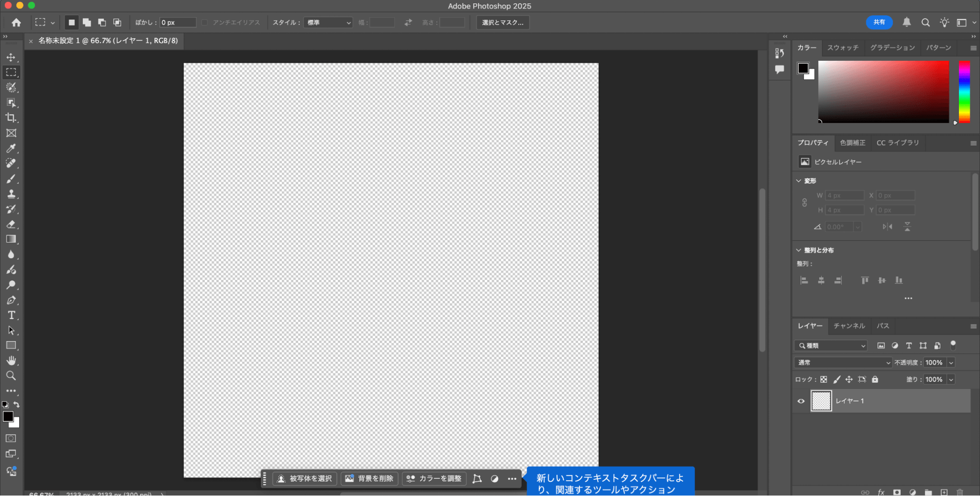
Task: Toggle the layer filter on/off switch
Action: coord(953,345)
